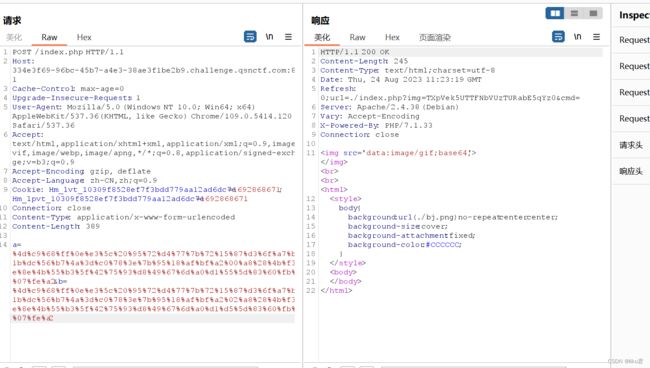Click the request body a= parameter line
Viewport: 650px width, 368px height.
tap(17, 245)
